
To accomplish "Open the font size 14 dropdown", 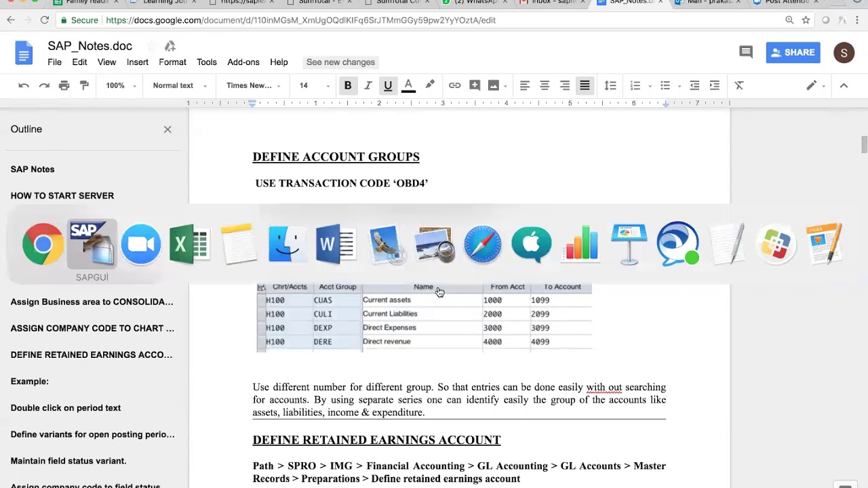I will point(315,85).
